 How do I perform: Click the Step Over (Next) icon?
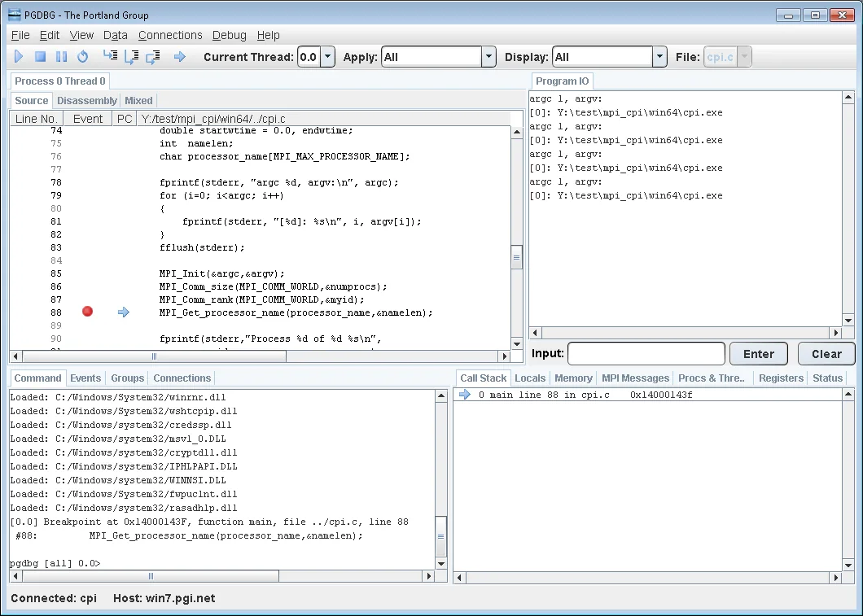(x=132, y=57)
